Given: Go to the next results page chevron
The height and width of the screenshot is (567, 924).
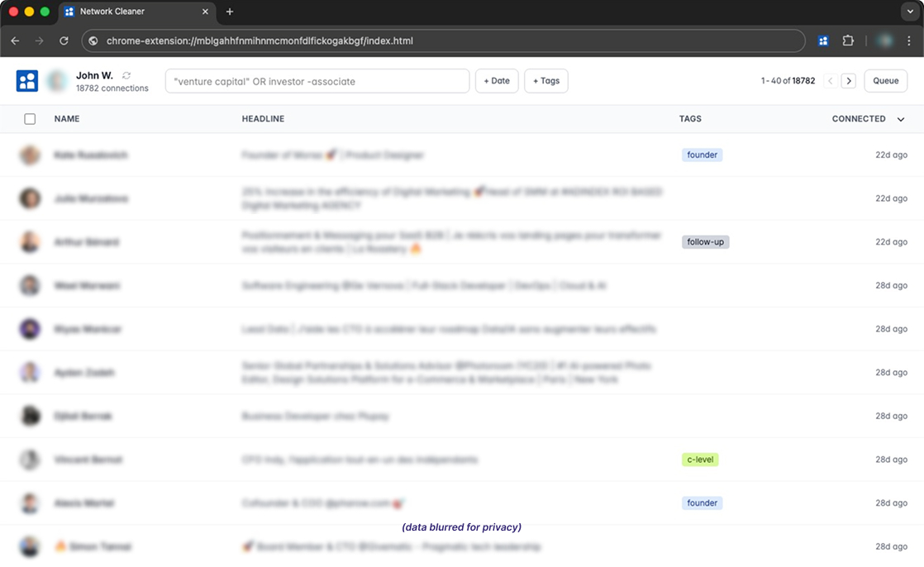Looking at the screenshot, I should [x=849, y=80].
